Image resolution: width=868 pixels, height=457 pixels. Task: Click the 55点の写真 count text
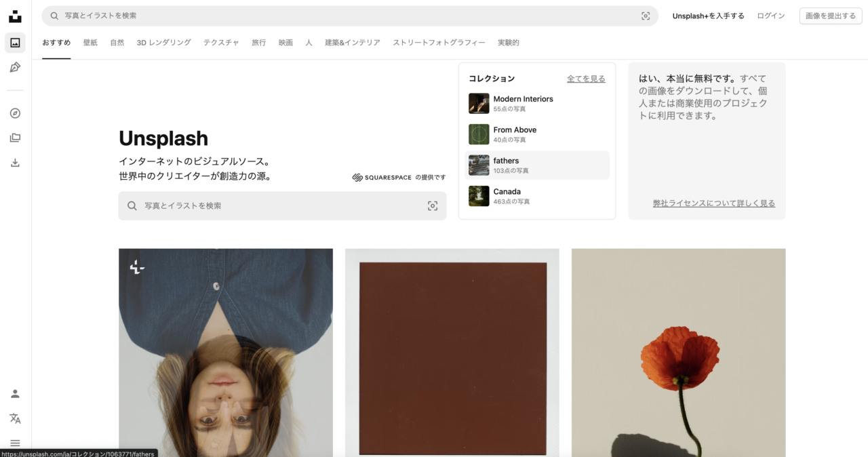pos(509,109)
